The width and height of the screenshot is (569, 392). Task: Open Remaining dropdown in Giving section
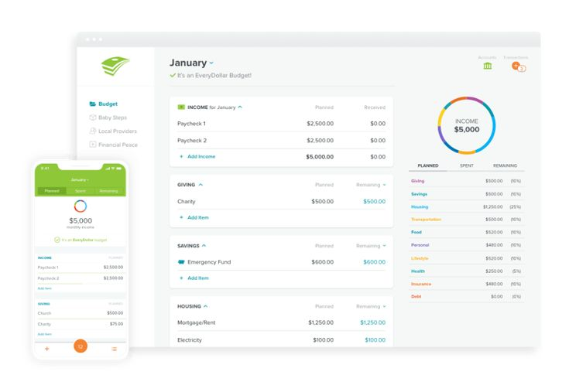371,185
